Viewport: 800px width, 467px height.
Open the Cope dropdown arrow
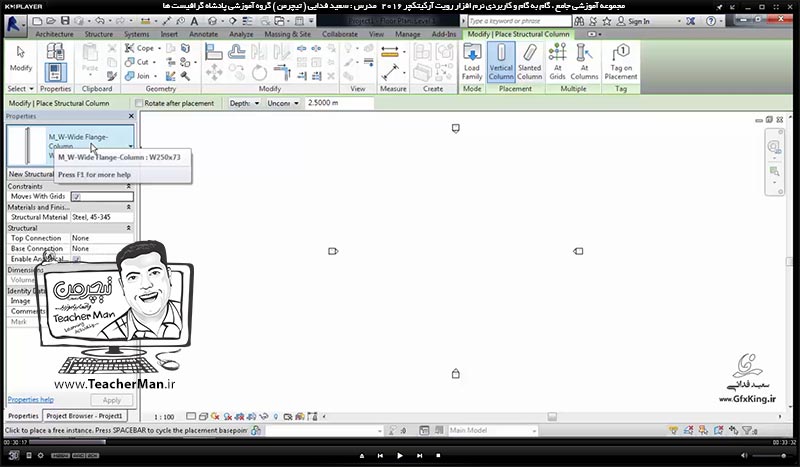tap(159, 48)
